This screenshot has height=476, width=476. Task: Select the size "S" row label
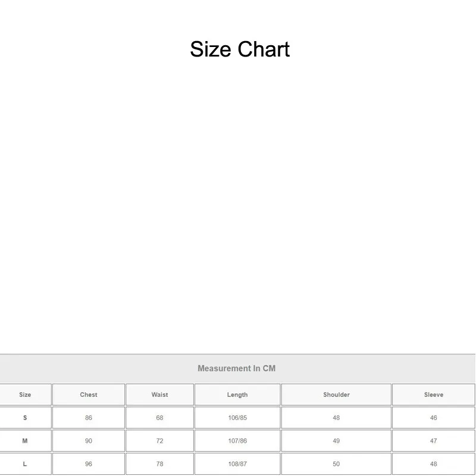coord(25,418)
